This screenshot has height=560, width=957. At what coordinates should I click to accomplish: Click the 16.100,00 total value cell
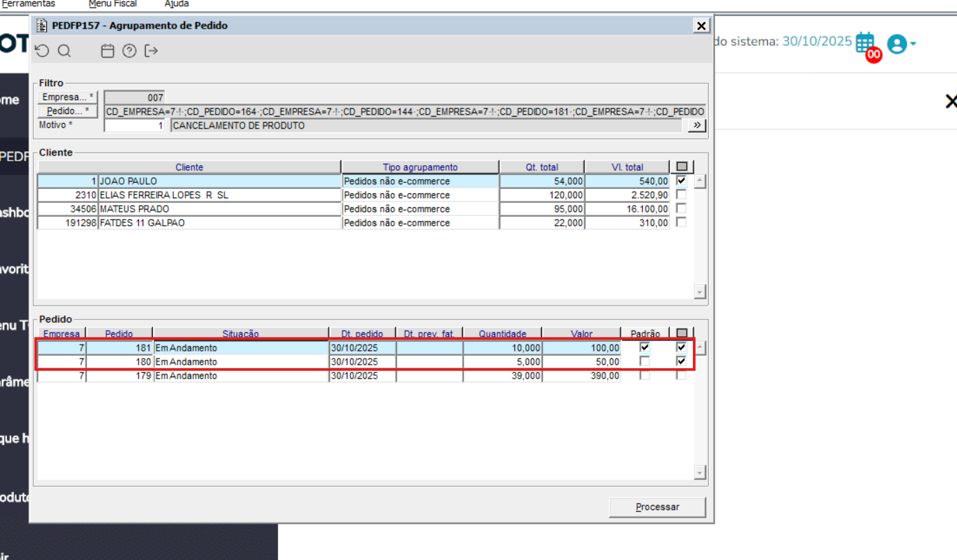pyautogui.click(x=627, y=208)
